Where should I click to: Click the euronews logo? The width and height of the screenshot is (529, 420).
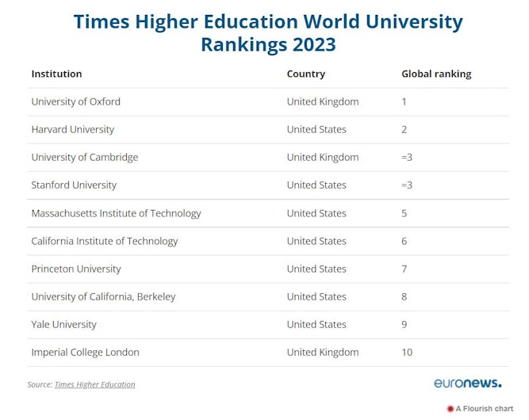click(468, 384)
